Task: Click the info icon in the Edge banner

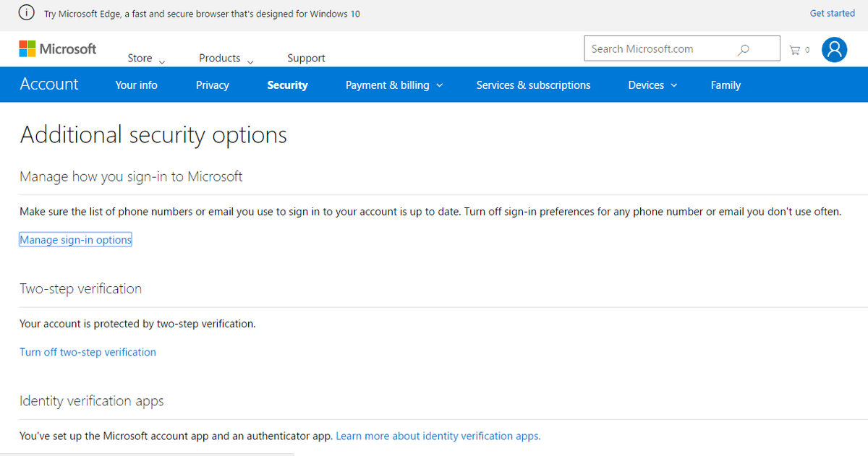Action: 26,13
